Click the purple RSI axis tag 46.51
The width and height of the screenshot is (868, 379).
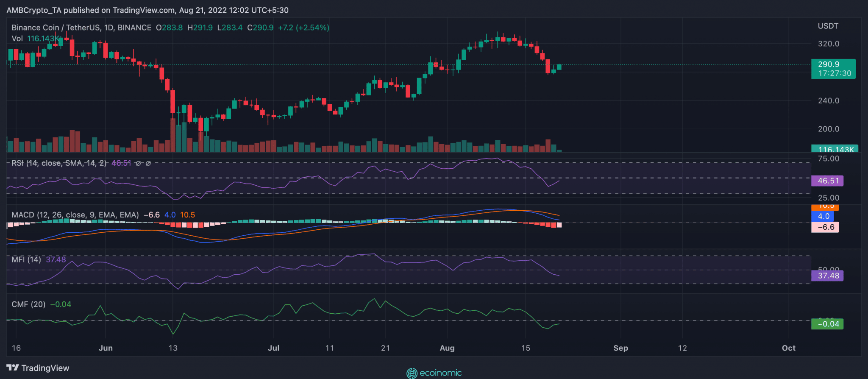827,181
